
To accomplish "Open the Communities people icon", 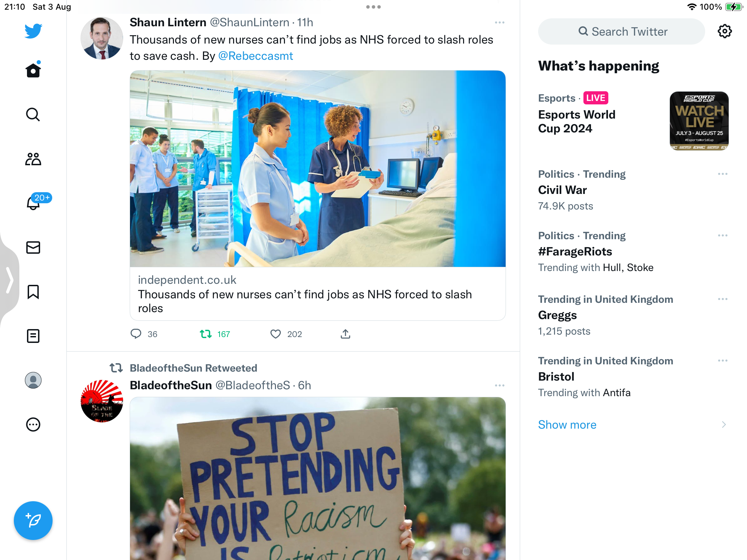I will click(33, 159).
